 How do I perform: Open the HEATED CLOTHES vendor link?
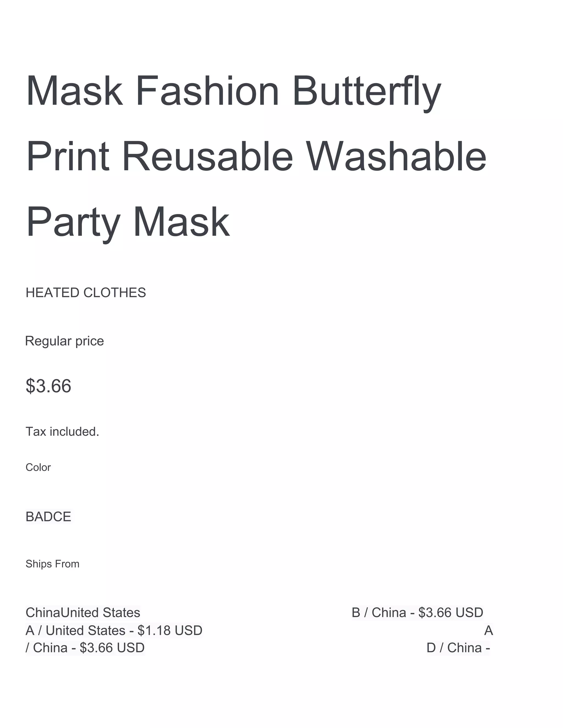coord(86,293)
